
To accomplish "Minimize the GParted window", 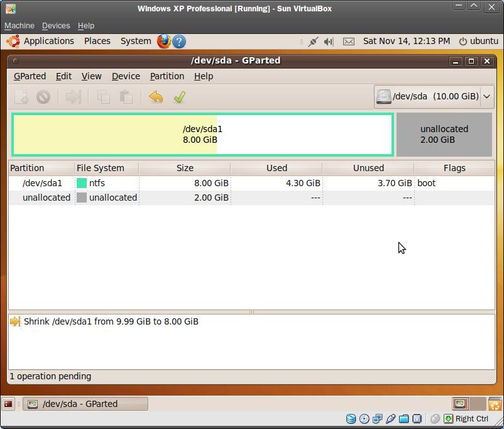I will tap(456, 61).
